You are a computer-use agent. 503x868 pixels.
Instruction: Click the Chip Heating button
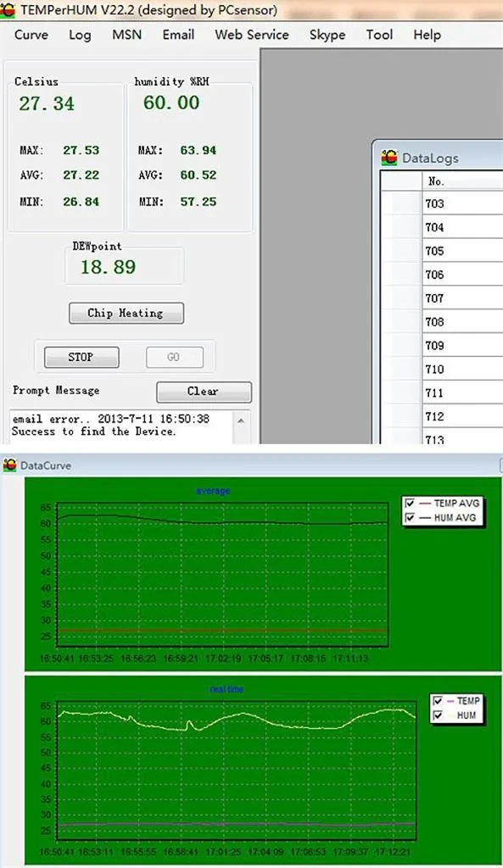pyautogui.click(x=126, y=314)
